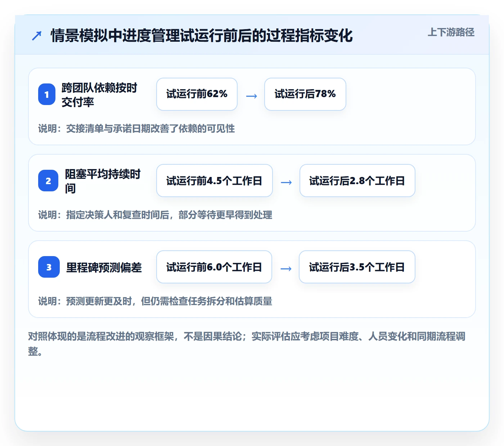The image size is (504, 446).
Task: Click the 试运行前4.5个工作日 box
Action: 215,181
